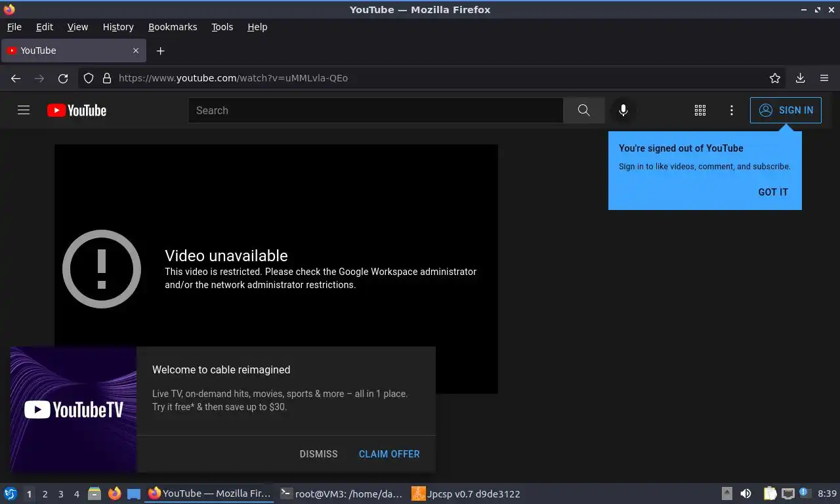
Task: Open Firefox application hamburger menu
Action: [x=824, y=78]
